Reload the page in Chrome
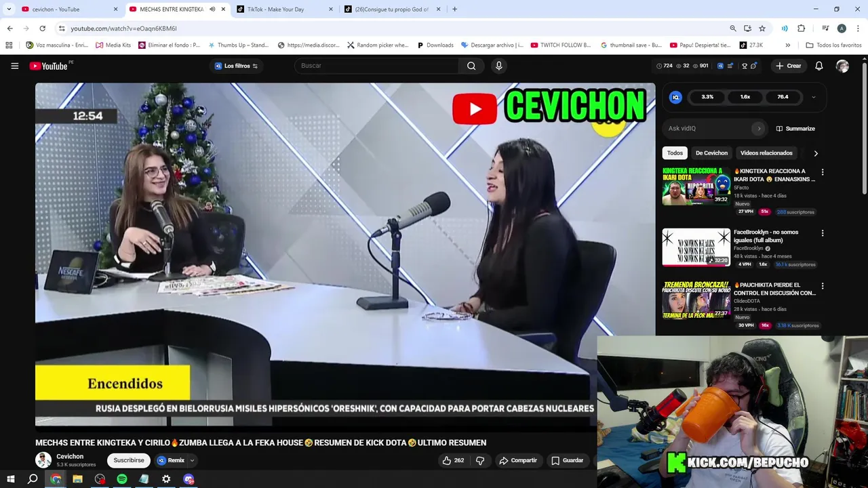Viewport: 868px width, 488px height. [x=42, y=28]
